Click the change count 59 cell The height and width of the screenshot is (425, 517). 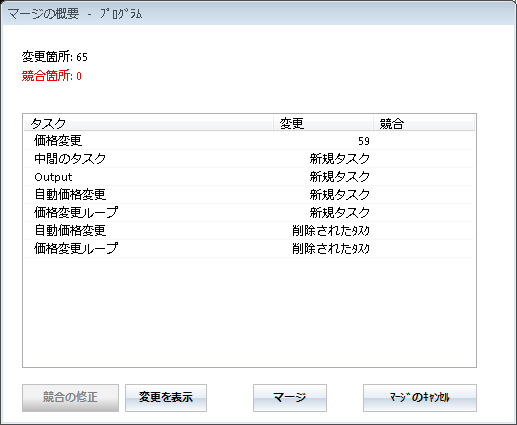point(364,141)
